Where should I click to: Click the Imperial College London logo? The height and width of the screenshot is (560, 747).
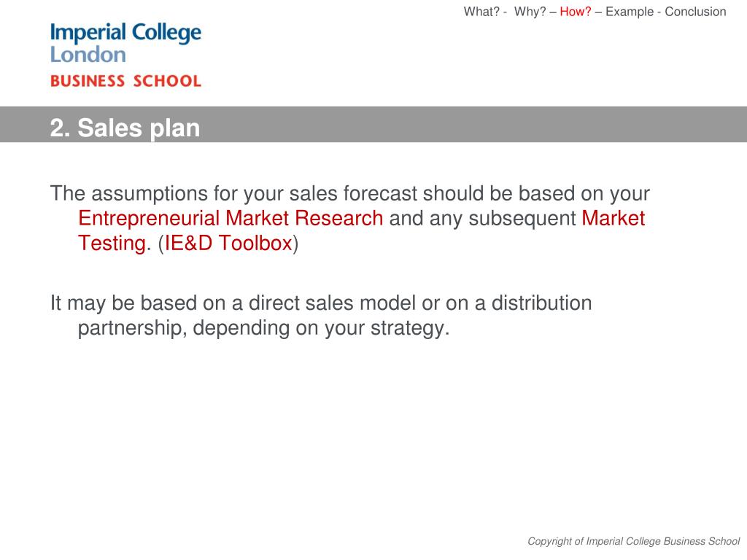125,43
